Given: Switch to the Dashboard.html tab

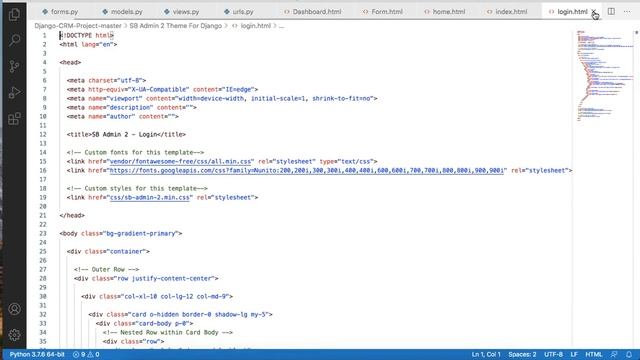Looking at the screenshot, I should (x=313, y=12).
